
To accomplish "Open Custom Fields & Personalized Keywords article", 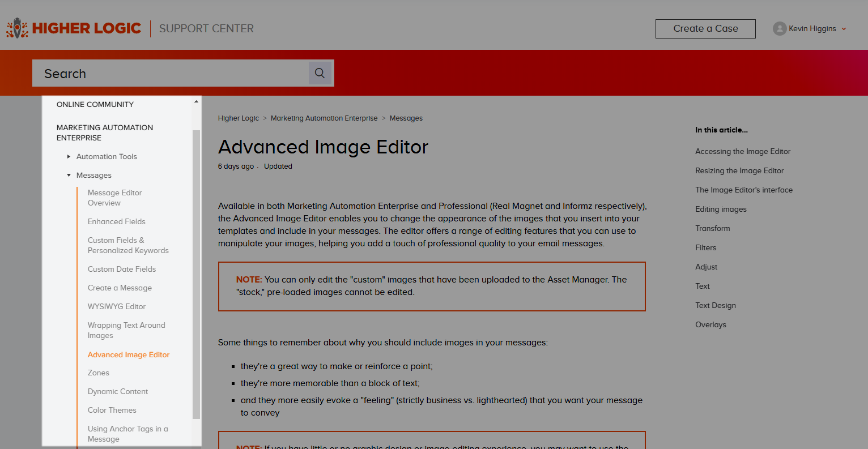I will [128, 245].
